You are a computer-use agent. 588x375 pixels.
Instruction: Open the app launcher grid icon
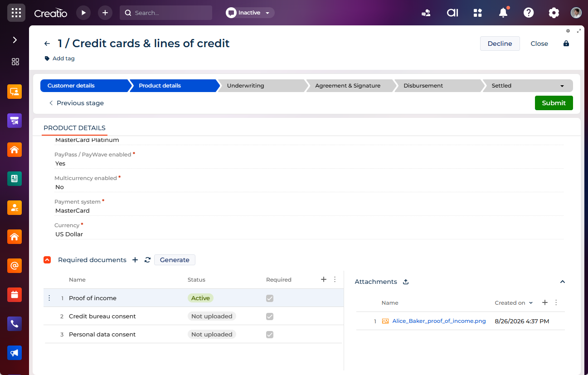coord(16,13)
